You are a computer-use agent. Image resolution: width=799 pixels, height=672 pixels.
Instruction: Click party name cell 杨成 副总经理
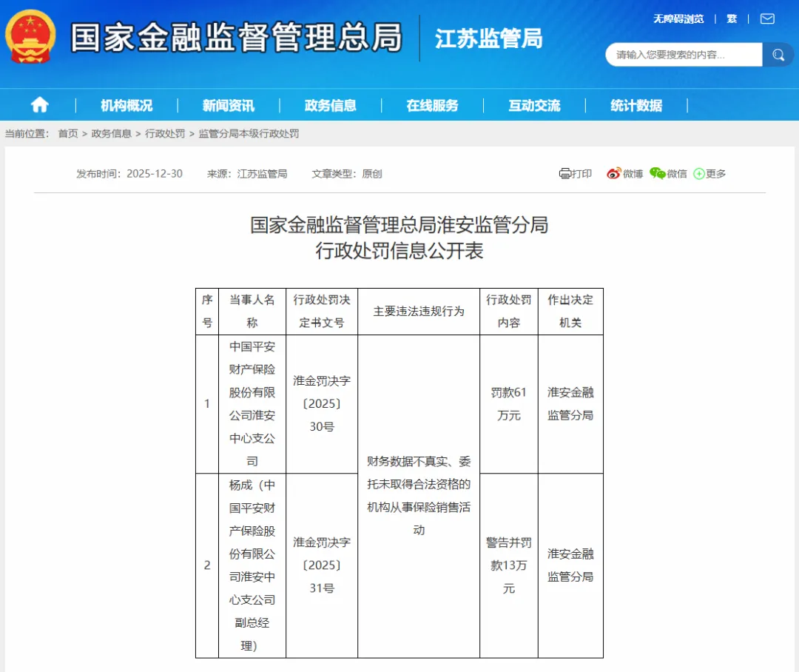[252, 565]
